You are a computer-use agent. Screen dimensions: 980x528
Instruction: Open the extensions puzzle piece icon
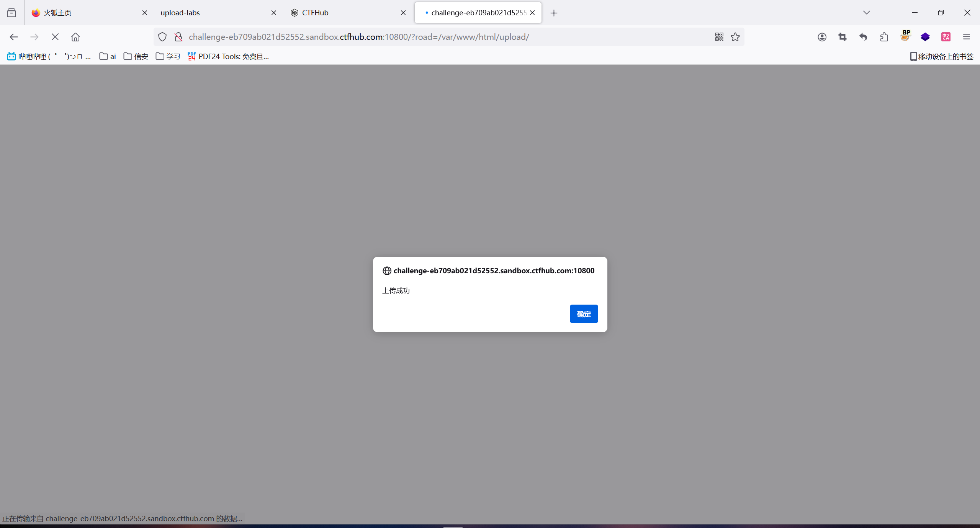click(x=884, y=37)
